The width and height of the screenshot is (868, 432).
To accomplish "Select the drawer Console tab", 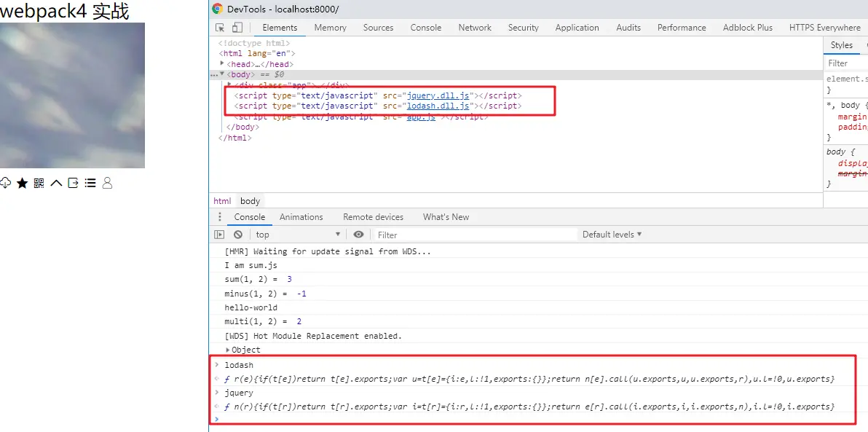I will point(250,217).
